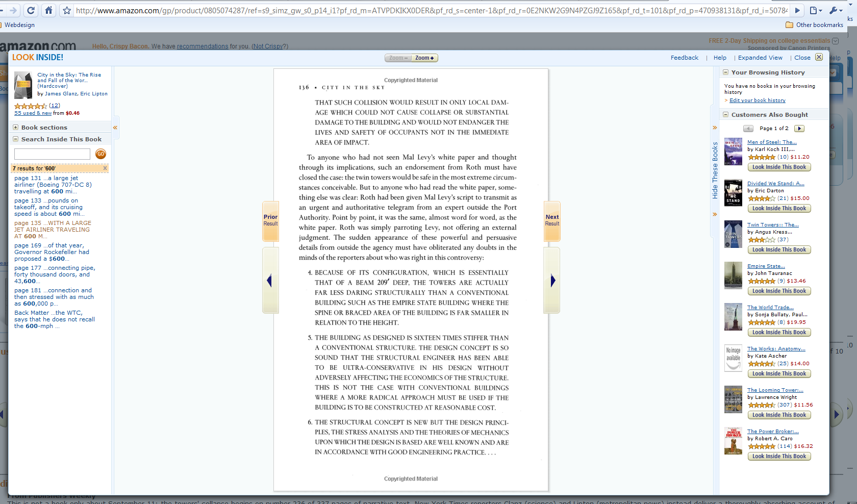Collapse Your Browsing History section
This screenshot has height=504, width=857.
pos(725,72)
